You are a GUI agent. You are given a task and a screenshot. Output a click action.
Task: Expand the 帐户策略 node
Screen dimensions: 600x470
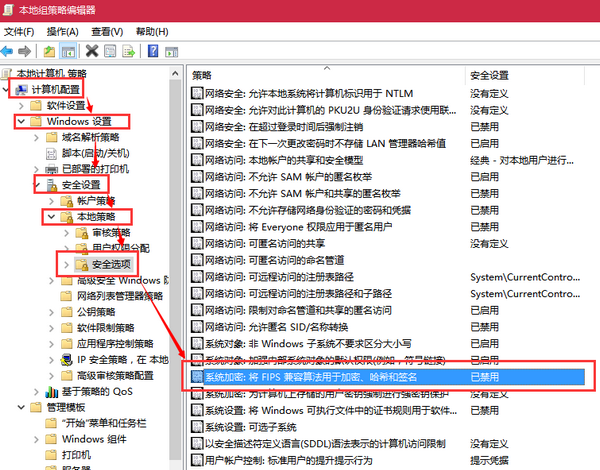coord(52,201)
